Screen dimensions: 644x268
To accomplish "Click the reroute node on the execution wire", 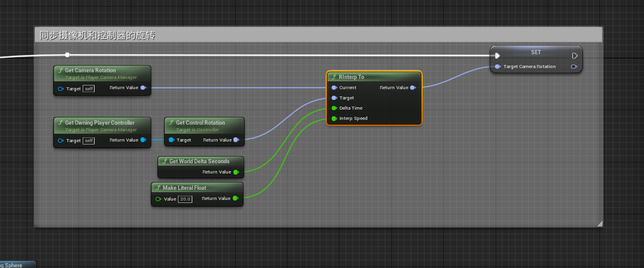I will (x=68, y=55).
